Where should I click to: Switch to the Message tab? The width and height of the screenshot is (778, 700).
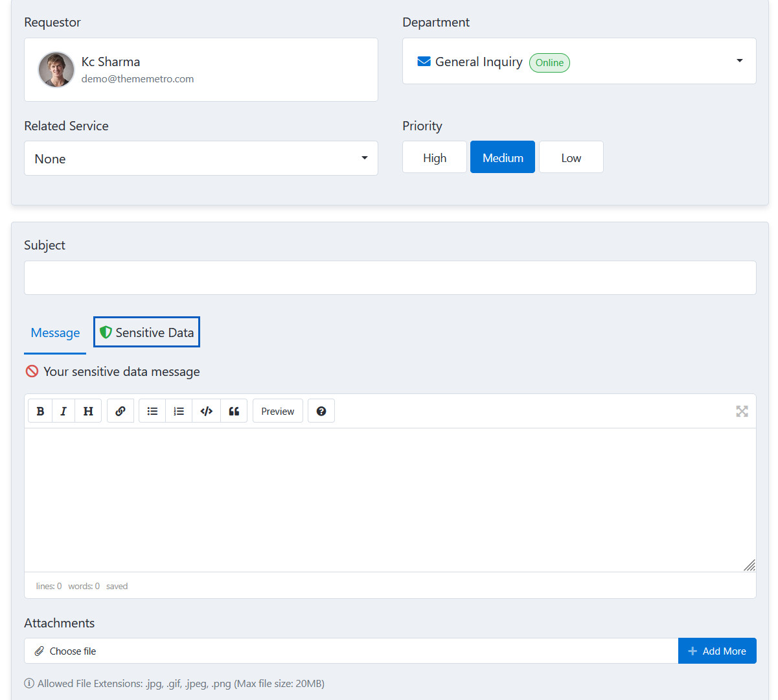[55, 333]
